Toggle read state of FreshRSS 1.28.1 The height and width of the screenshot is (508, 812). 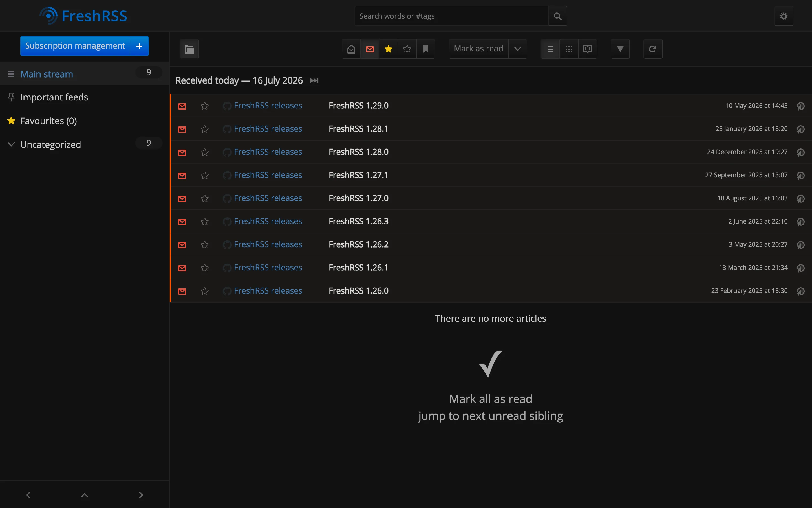pyautogui.click(x=182, y=129)
